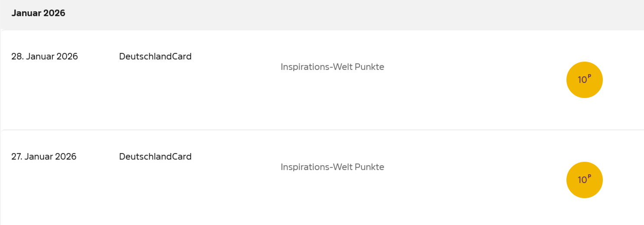Click the day number 28 in first entry

[x=16, y=56]
